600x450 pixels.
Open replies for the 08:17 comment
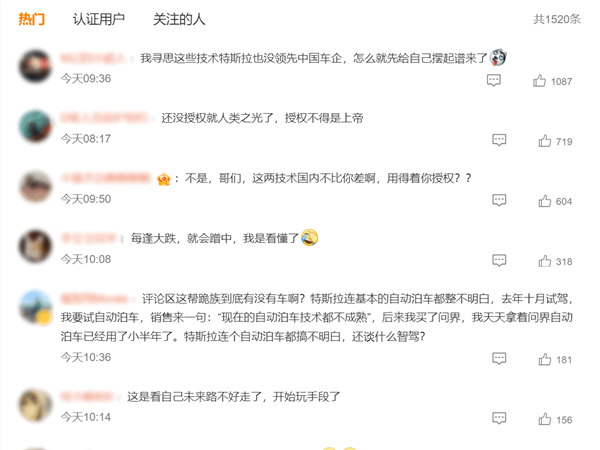point(499,140)
